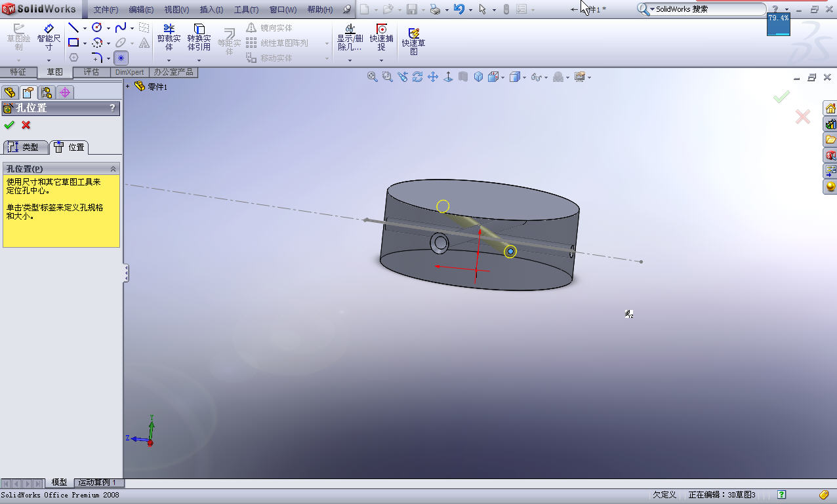
Task: Click the Select cursor tool icon
Action: [482, 9]
